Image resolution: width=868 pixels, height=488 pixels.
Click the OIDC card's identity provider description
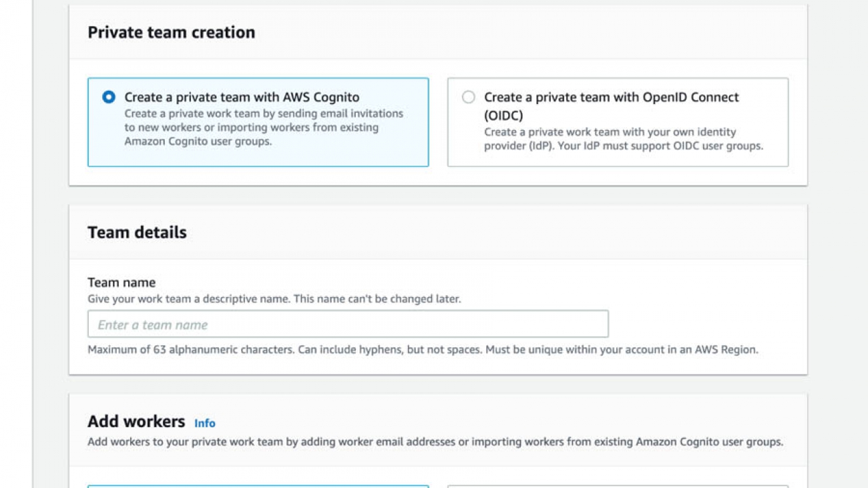click(624, 139)
